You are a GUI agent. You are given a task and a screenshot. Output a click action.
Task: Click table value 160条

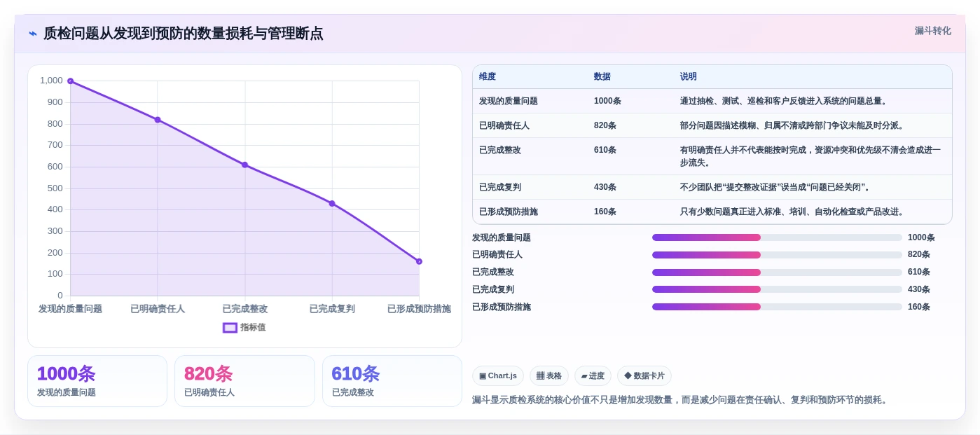(605, 212)
